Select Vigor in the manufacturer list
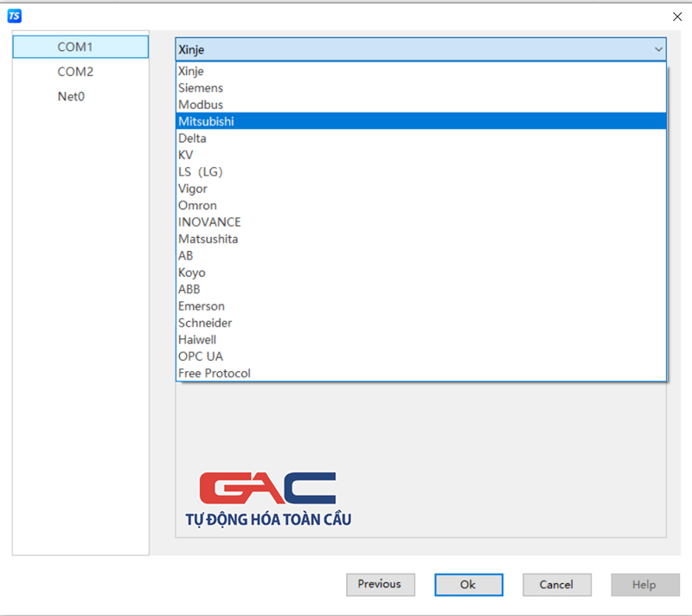Screen dimensions: 692x616 pos(420,189)
